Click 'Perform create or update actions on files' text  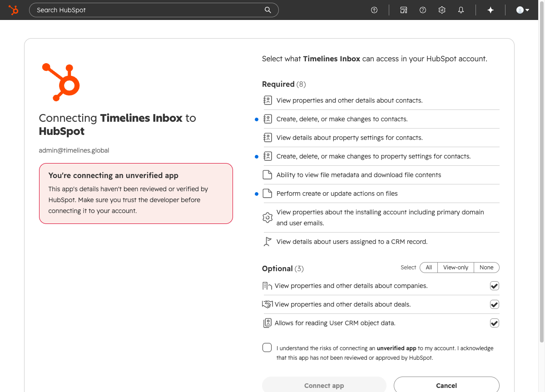(337, 194)
